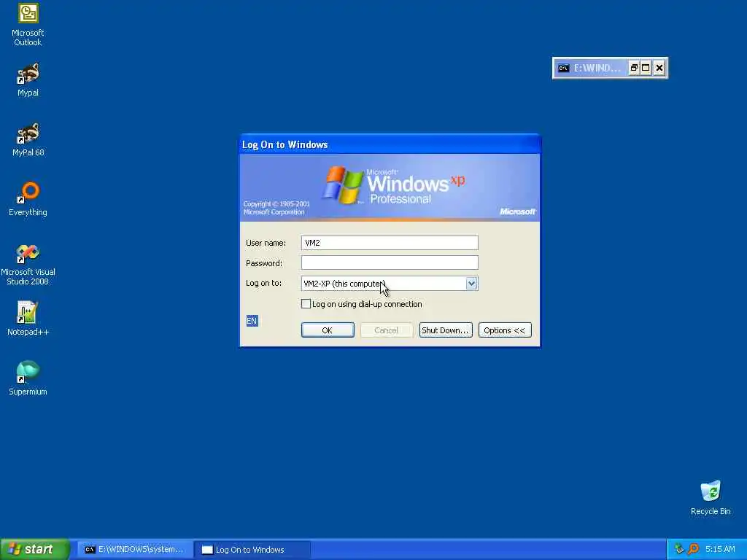
Task: Click the greyed-out Cancel button
Action: coord(386,330)
